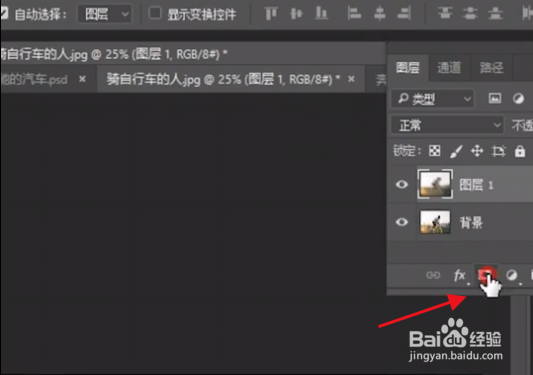Image resolution: width=533 pixels, height=375 pixels.
Task: Click the align bottom edges icon
Action: pos(321,14)
